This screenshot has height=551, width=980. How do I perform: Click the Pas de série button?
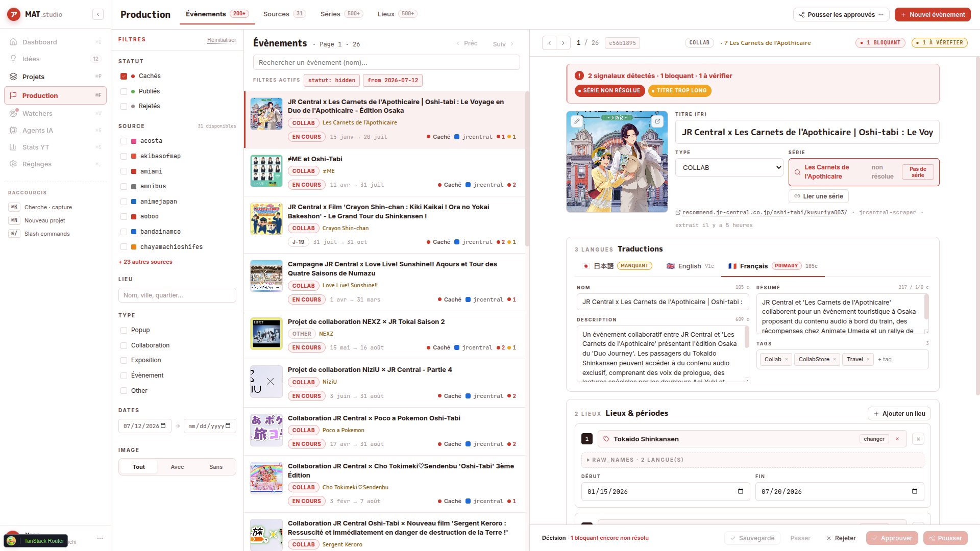click(x=917, y=172)
